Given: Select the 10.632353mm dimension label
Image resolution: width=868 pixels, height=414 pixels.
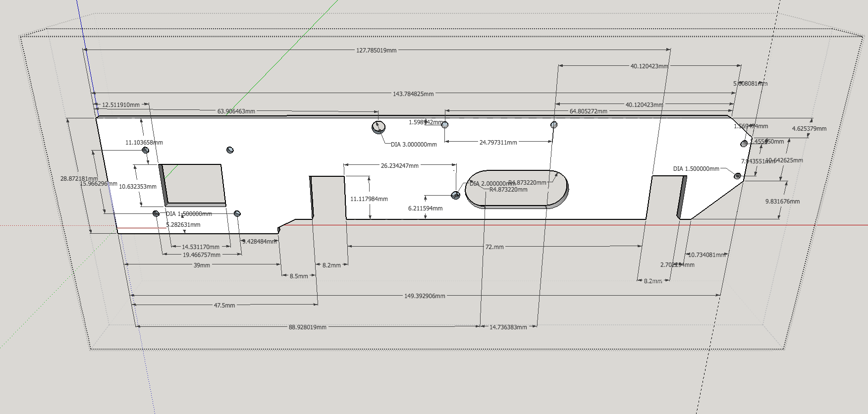Looking at the screenshot, I should [138, 187].
